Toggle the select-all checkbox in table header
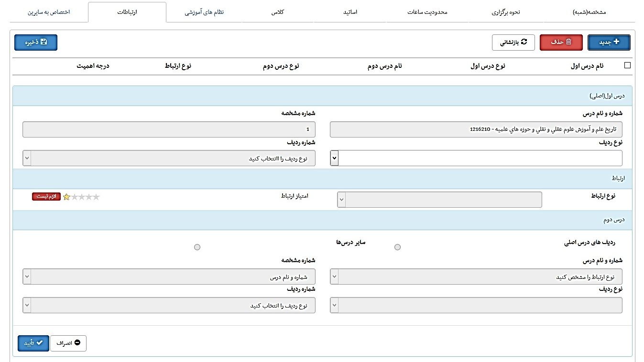This screenshot has height=362, width=644. [x=627, y=66]
